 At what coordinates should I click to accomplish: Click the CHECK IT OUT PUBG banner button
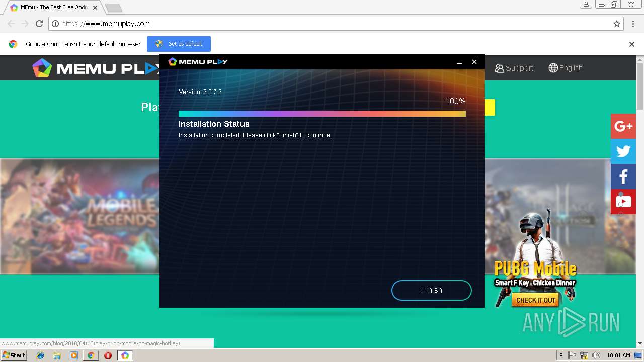tap(536, 300)
